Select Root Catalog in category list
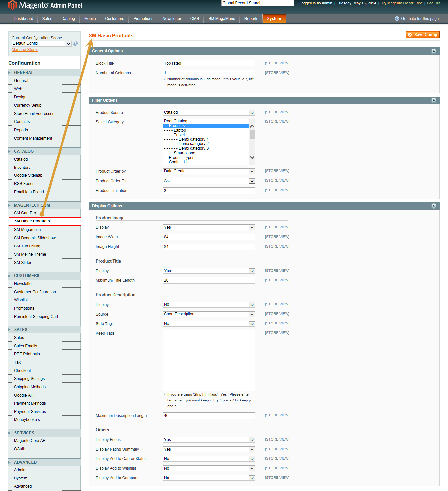 tap(206, 121)
